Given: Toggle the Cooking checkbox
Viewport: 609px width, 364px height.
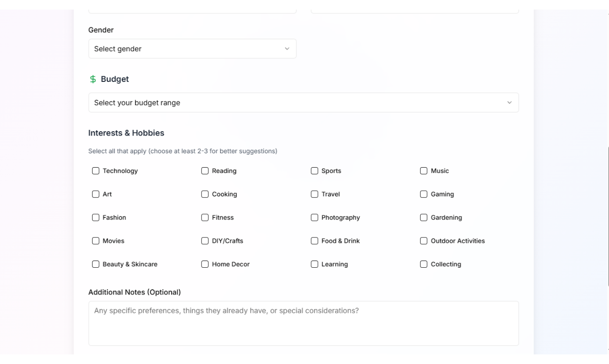Looking at the screenshot, I should point(205,194).
